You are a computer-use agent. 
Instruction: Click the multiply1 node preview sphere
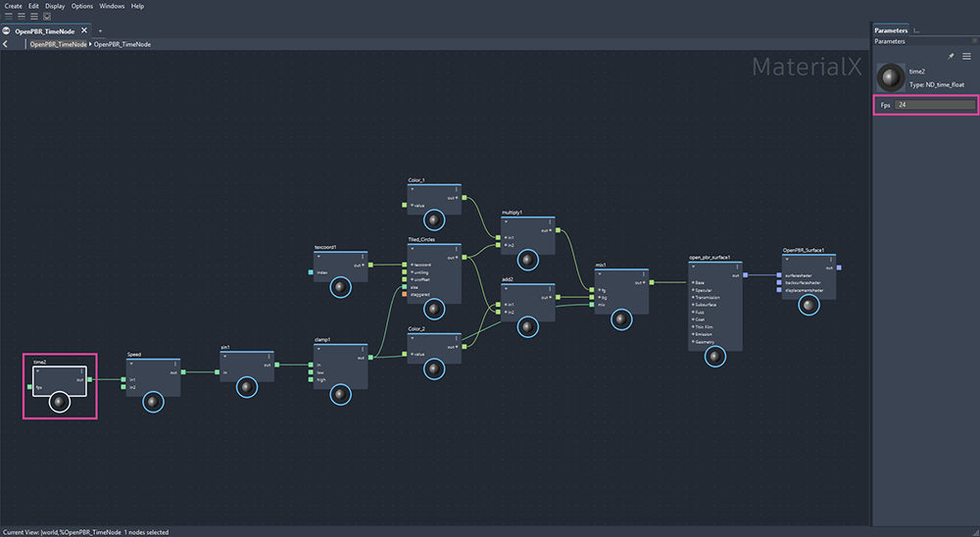pyautogui.click(x=528, y=260)
